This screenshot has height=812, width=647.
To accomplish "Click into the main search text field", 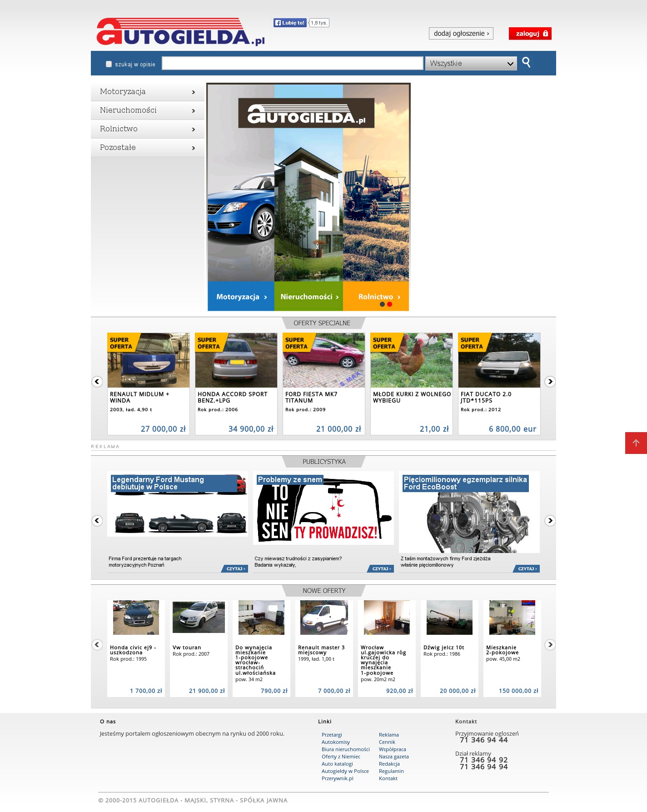I will click(x=292, y=64).
